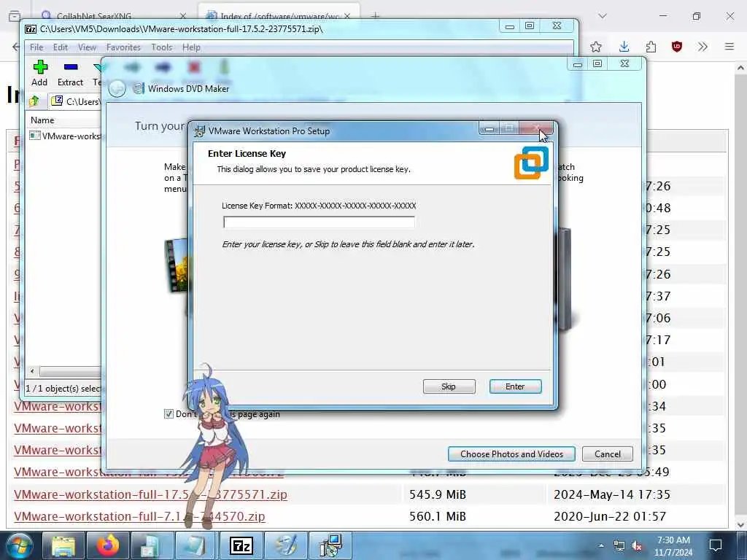Click the 560.1 MiB size cell
This screenshot has width=747, height=560.
coord(438,517)
